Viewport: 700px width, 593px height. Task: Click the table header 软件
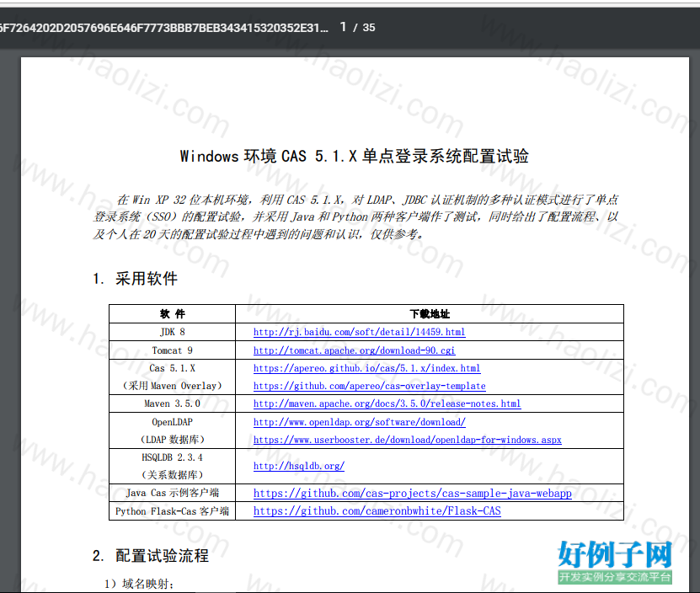click(173, 314)
